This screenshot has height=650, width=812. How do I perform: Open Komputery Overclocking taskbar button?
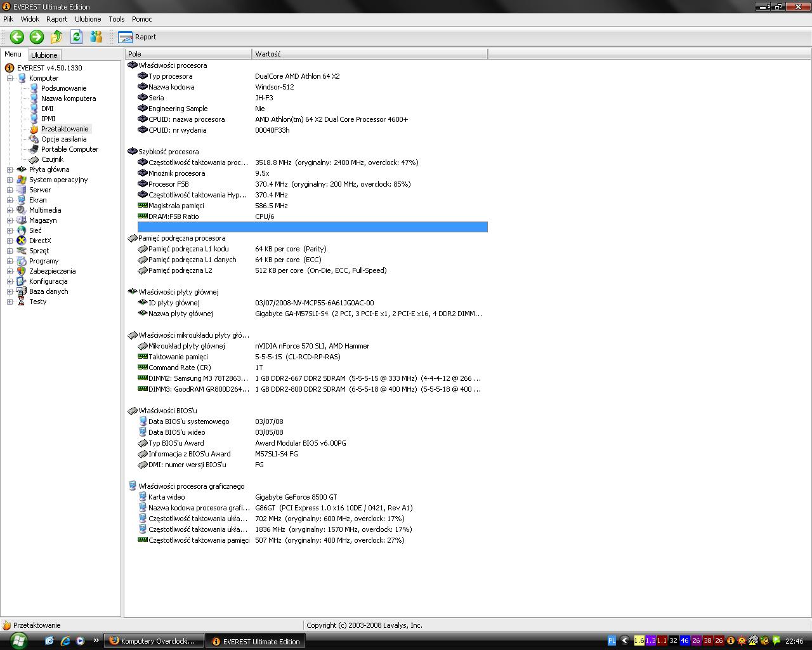point(155,641)
